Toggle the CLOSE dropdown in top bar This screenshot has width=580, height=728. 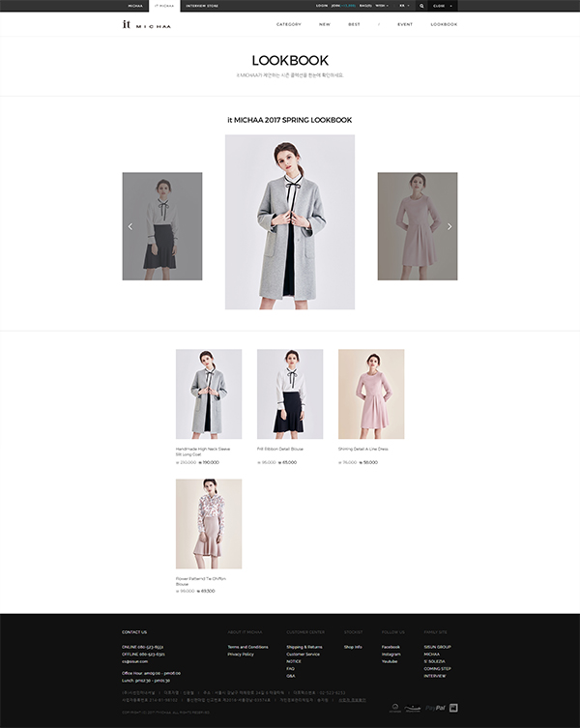coord(443,6)
